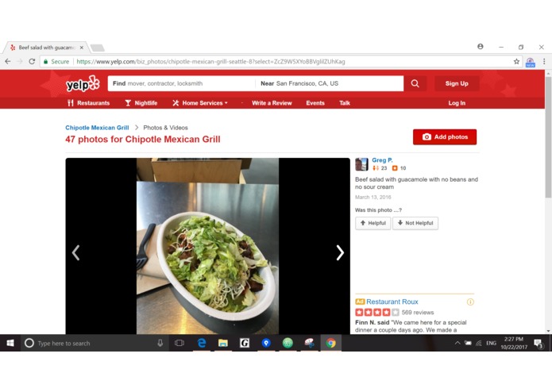This screenshot has height=392, width=552.
Task: Show hidden system tray icons
Action: click(457, 343)
